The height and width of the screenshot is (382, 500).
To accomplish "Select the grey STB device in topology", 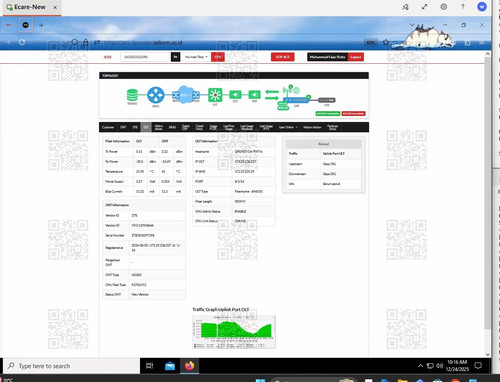I will 327,100.
